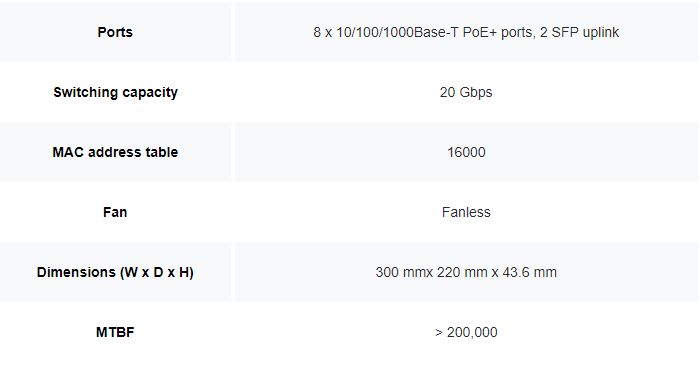This screenshot has height=365, width=700.
Task: Click the Fan row header
Action: (x=115, y=212)
